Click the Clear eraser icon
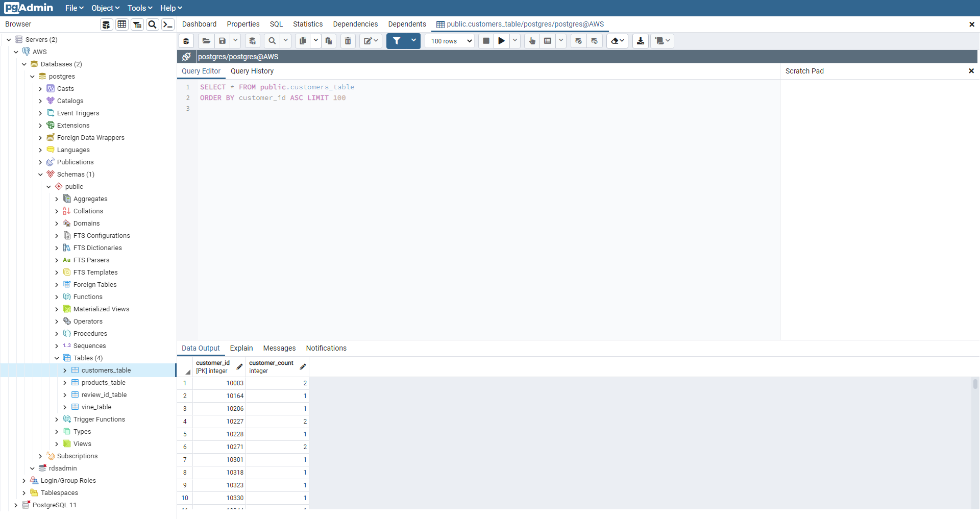 tap(617, 41)
